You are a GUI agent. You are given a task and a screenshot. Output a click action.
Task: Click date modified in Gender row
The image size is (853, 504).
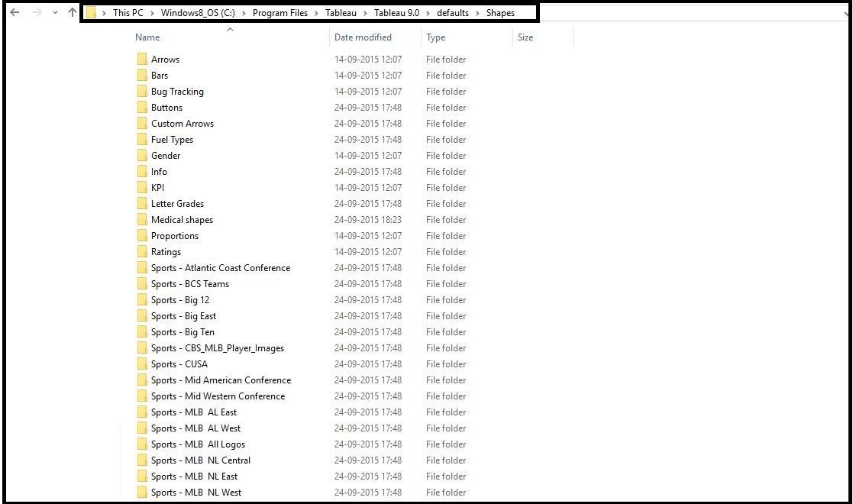[368, 156]
